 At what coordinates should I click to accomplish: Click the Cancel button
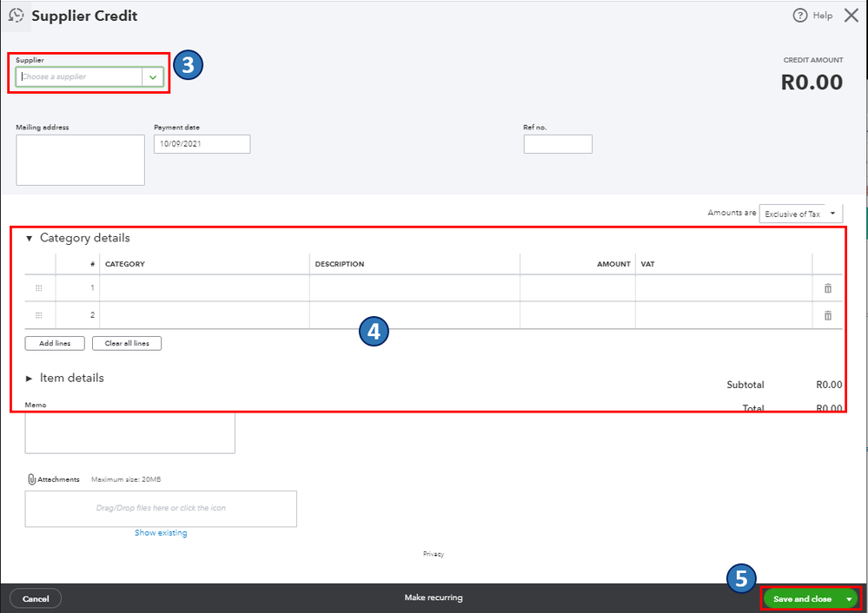(36, 598)
